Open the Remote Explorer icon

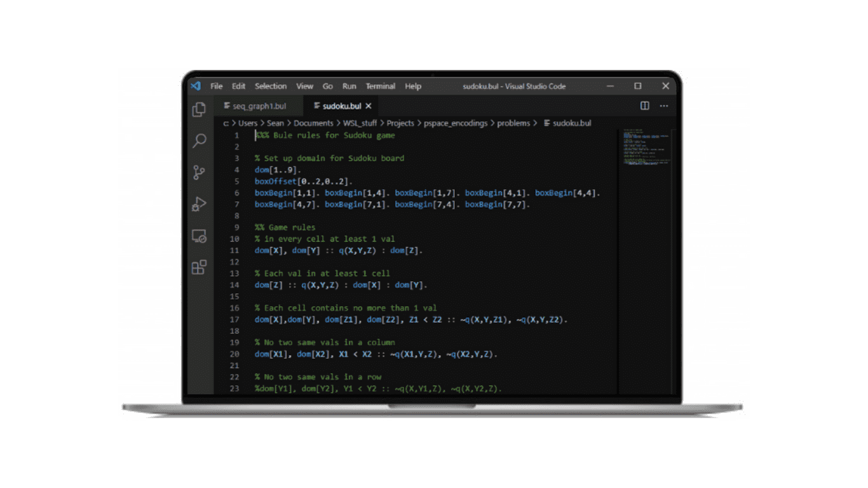199,236
